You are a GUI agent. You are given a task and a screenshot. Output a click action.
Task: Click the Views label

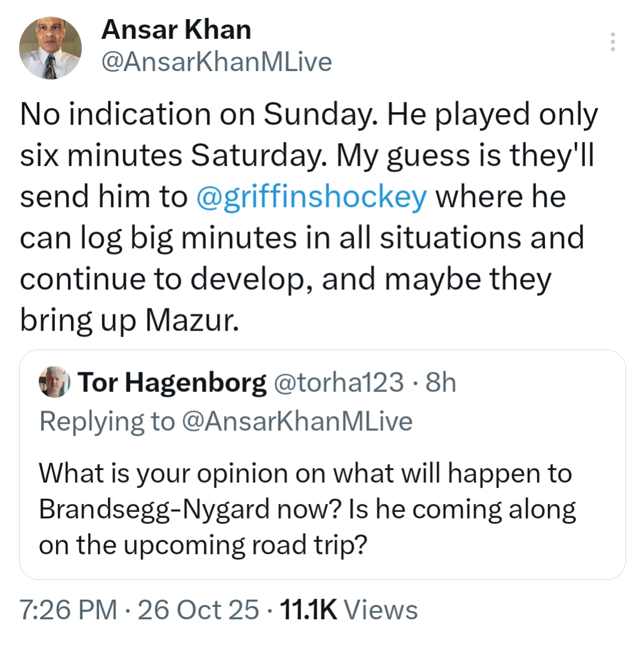[x=382, y=610]
